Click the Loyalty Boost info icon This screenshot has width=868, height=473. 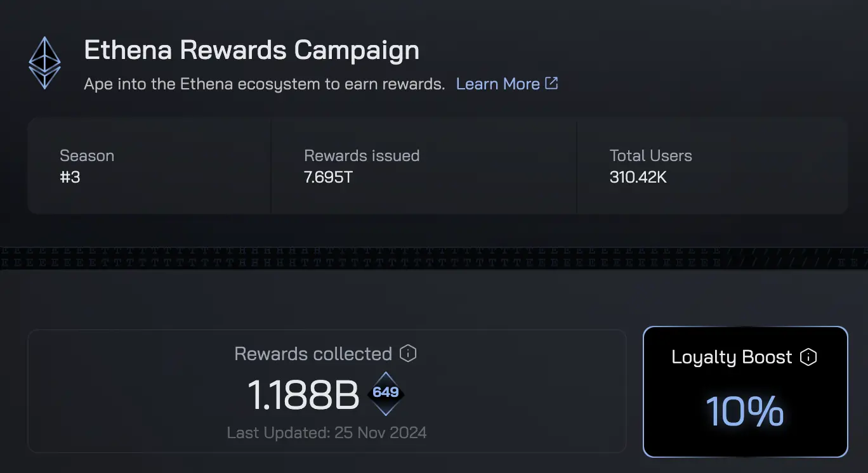[x=808, y=357]
